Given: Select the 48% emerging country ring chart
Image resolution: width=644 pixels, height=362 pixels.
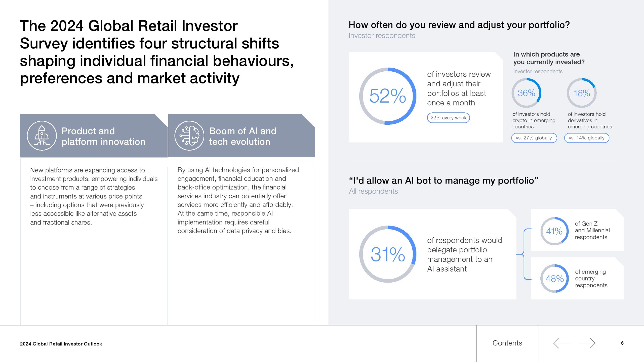Looking at the screenshot, I should point(554,279).
